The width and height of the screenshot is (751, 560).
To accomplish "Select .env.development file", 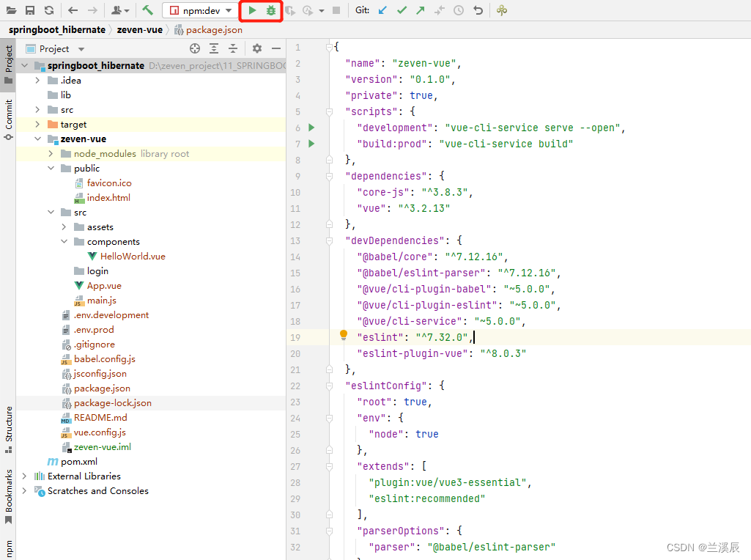I will pyautogui.click(x=111, y=315).
